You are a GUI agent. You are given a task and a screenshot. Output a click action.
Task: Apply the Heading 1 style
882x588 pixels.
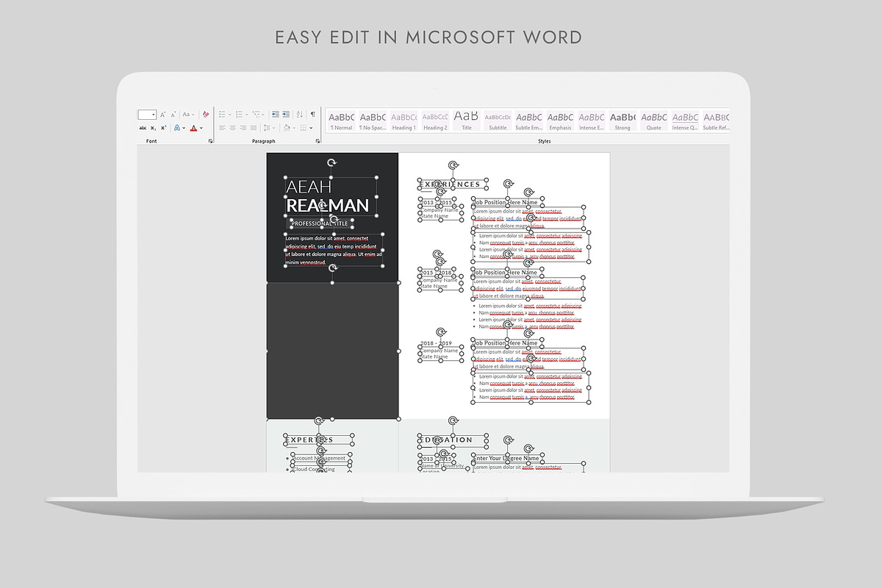click(404, 121)
